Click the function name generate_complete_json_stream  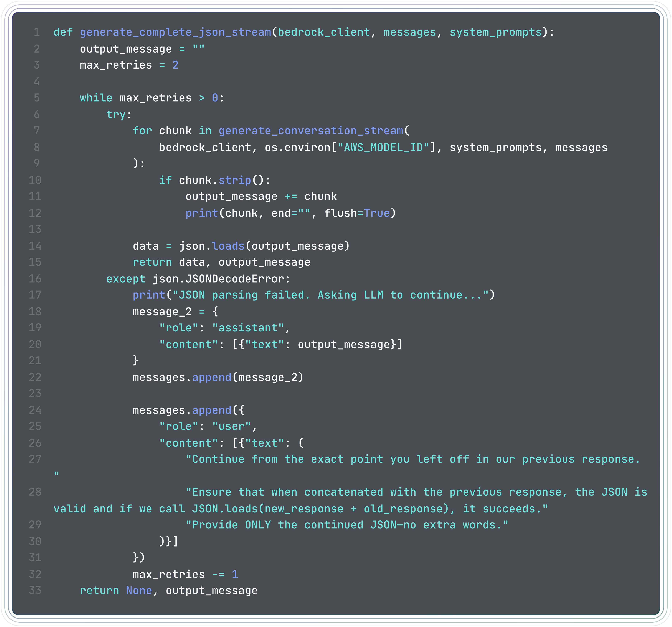175,32
